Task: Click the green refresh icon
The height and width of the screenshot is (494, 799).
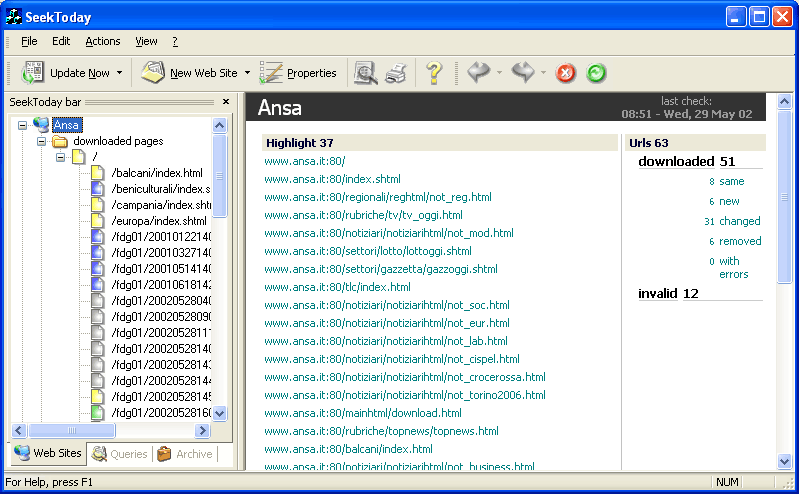Action: [x=596, y=73]
